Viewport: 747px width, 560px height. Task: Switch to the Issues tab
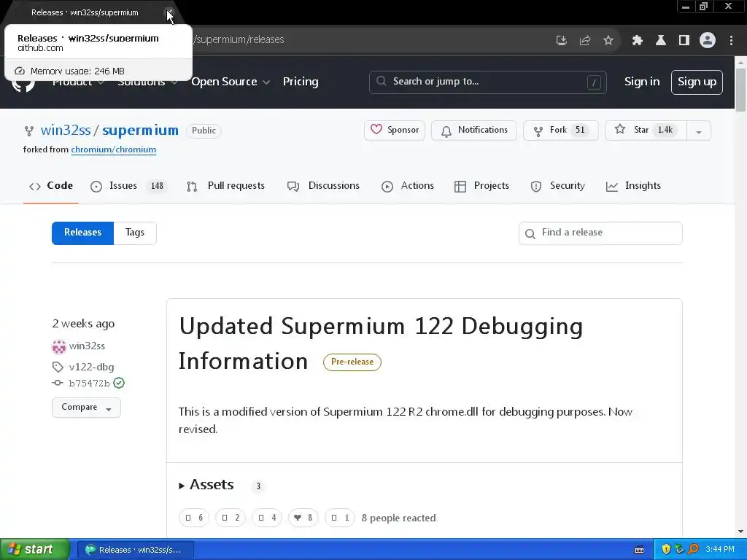(x=128, y=186)
